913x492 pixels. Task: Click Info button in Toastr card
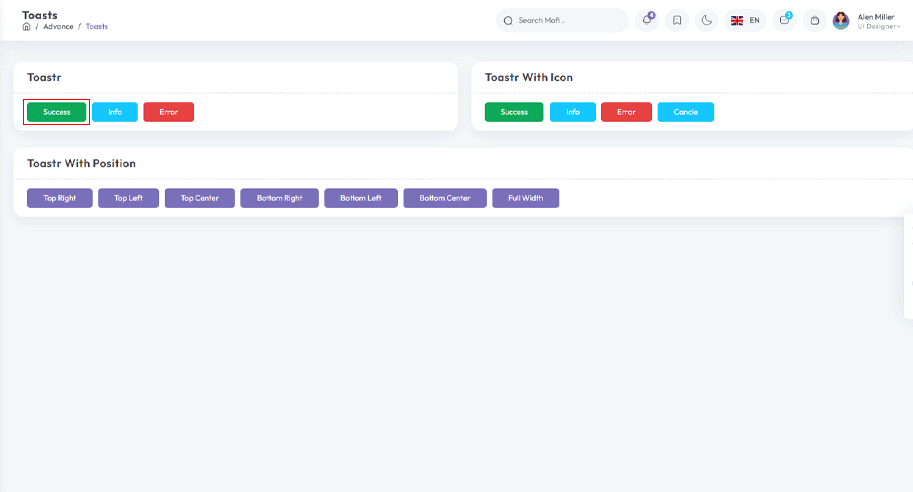115,112
